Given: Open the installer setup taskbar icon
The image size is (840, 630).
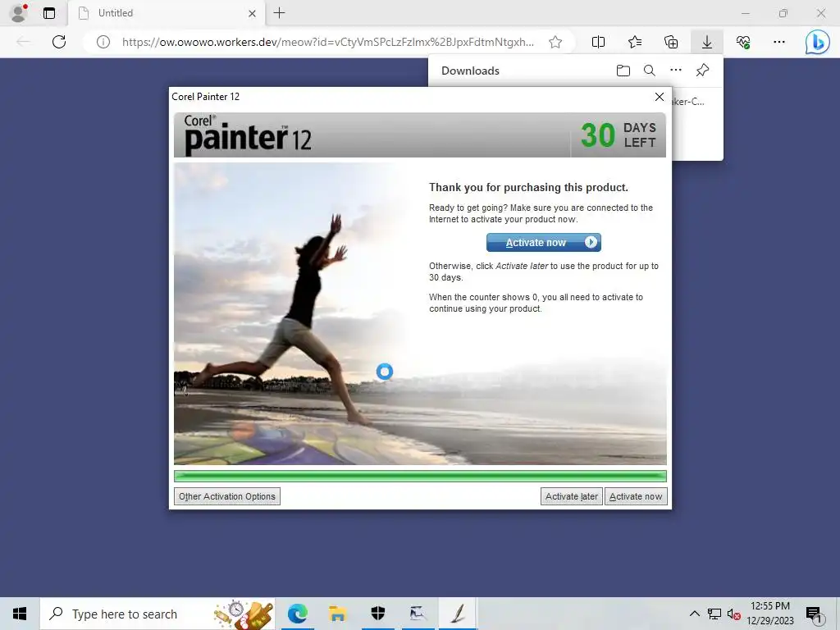Looking at the screenshot, I should click(x=418, y=614).
